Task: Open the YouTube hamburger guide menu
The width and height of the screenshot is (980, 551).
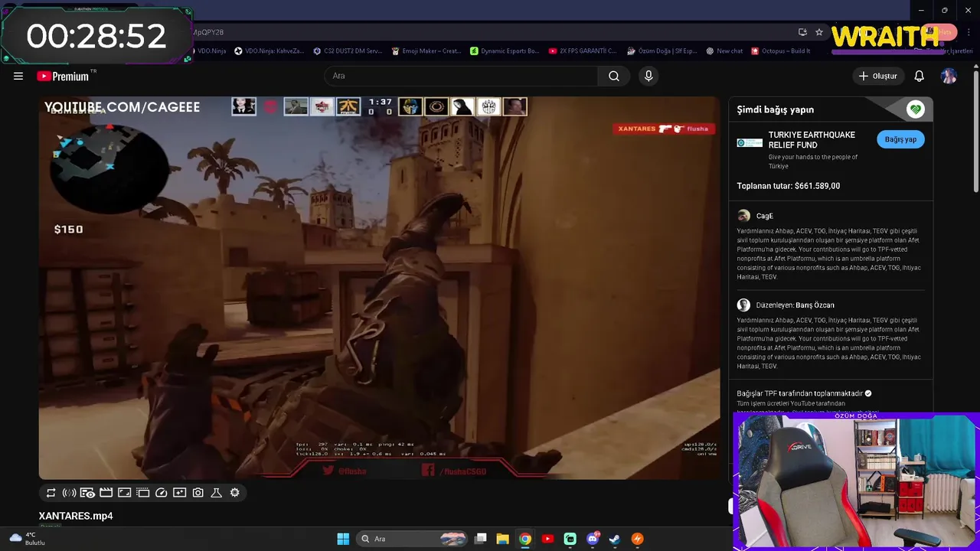Action: [18, 76]
